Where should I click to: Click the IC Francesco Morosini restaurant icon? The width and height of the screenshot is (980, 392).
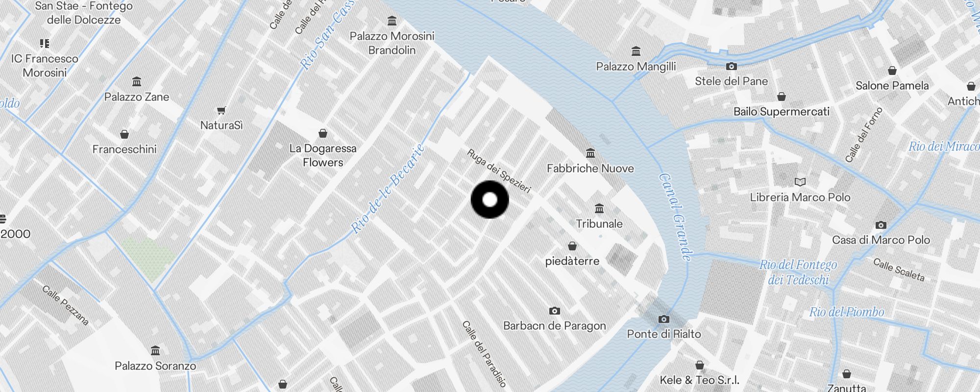pos(45,44)
